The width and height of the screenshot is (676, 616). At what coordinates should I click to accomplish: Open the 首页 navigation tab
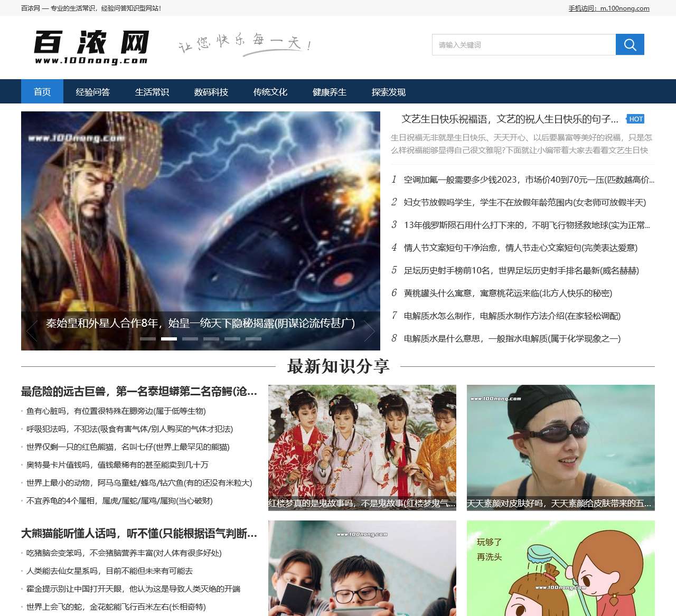tap(42, 92)
